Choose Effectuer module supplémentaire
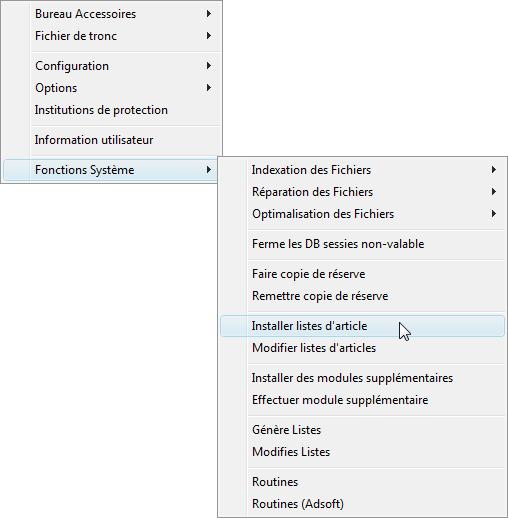The width and height of the screenshot is (508, 518). click(x=362, y=400)
